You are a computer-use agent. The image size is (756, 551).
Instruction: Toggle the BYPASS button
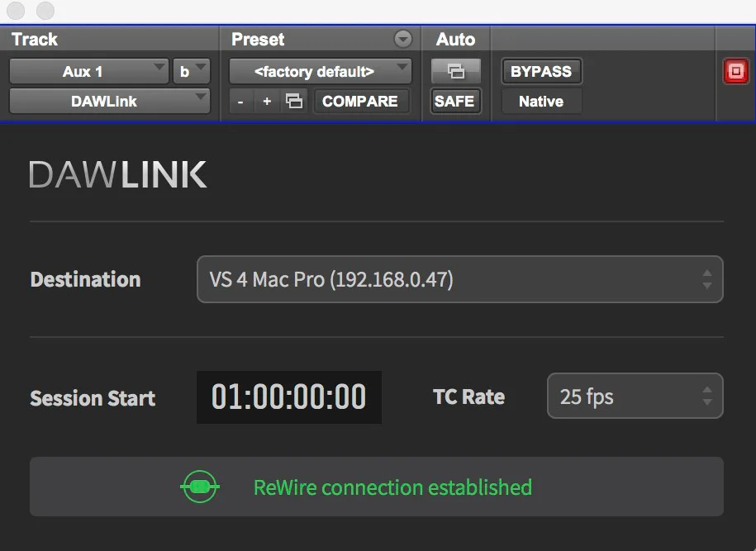(x=541, y=71)
